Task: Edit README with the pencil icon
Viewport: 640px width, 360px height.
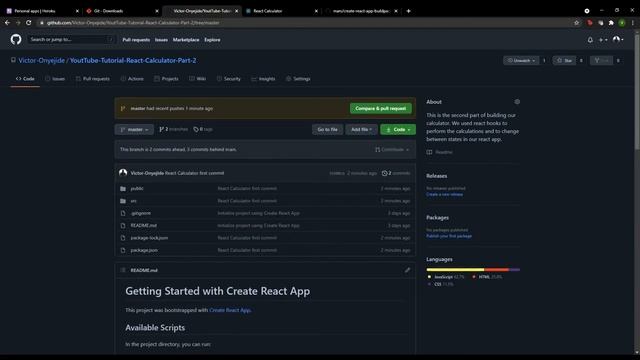Action: (x=407, y=270)
